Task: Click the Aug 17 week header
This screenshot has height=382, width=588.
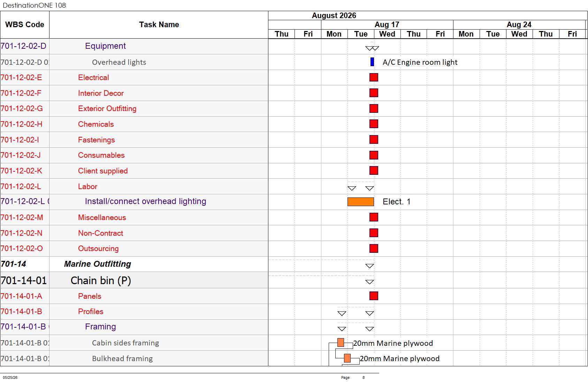Action: [x=387, y=25]
